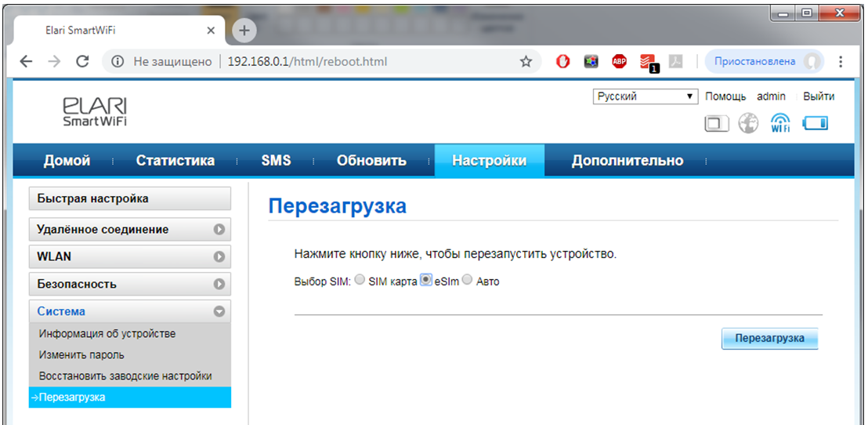868x425 pixels.
Task: Collapse the 'Система' sidebar section
Action: pyautogui.click(x=129, y=311)
